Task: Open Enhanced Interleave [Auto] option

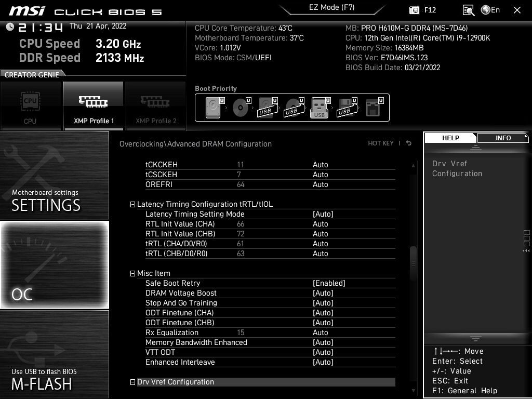Action: click(x=323, y=362)
